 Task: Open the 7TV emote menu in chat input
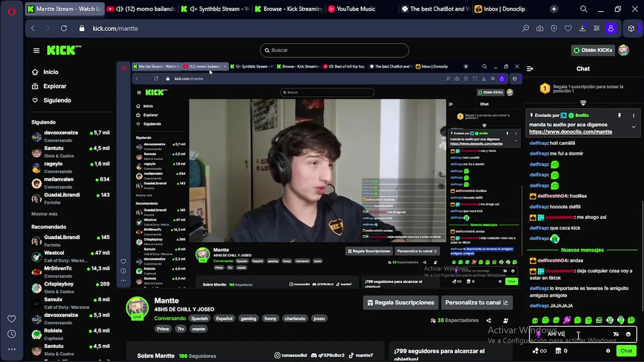(616, 334)
